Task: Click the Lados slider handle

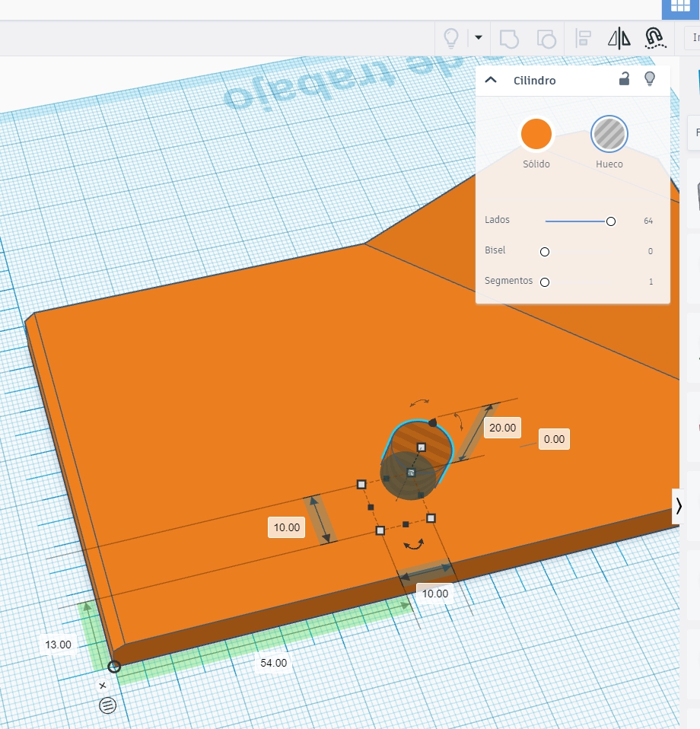Action: coord(610,221)
